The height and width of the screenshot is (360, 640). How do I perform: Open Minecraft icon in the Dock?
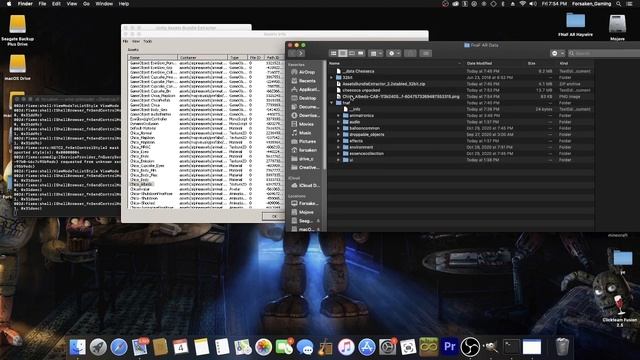tap(429, 347)
